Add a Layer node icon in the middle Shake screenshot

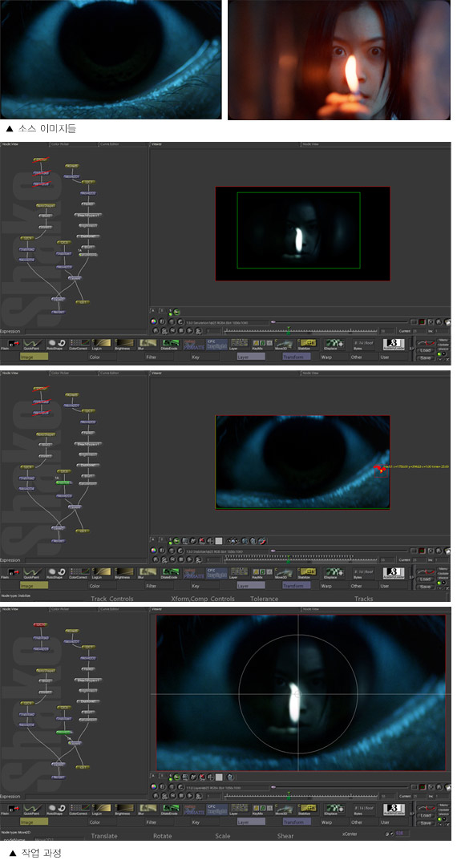[239, 572]
